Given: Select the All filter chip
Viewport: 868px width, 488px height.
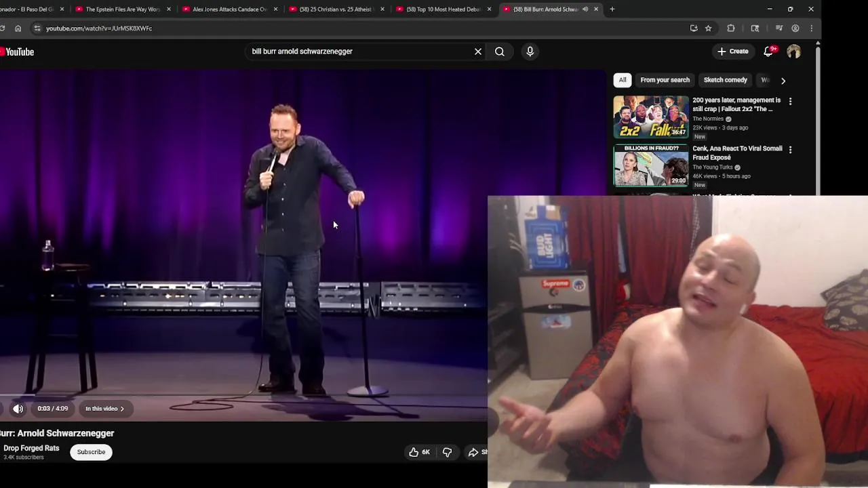Looking at the screenshot, I should [623, 80].
